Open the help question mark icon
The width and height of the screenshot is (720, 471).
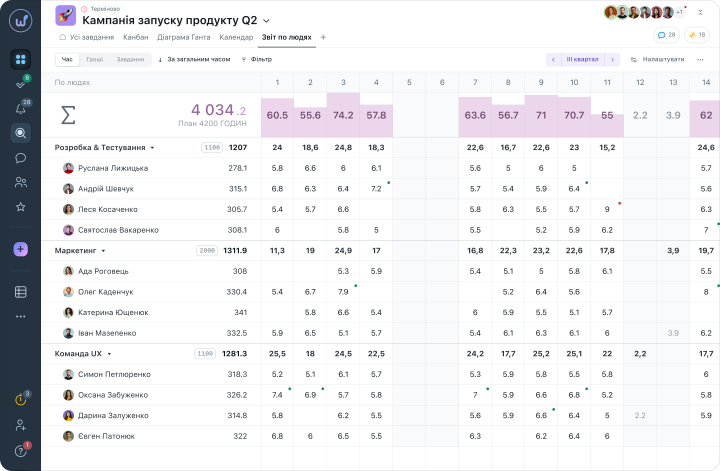[x=21, y=451]
